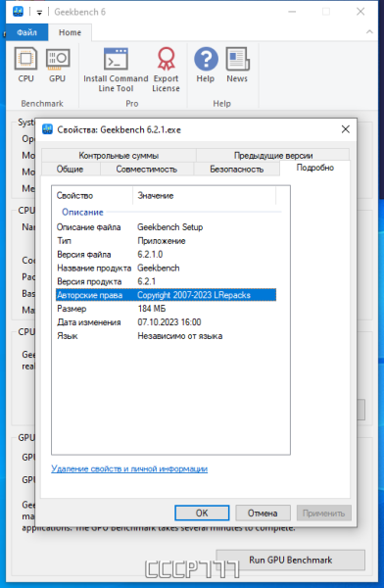Select the Версия файла property row
This screenshot has width=384, height=588.
(x=167, y=254)
